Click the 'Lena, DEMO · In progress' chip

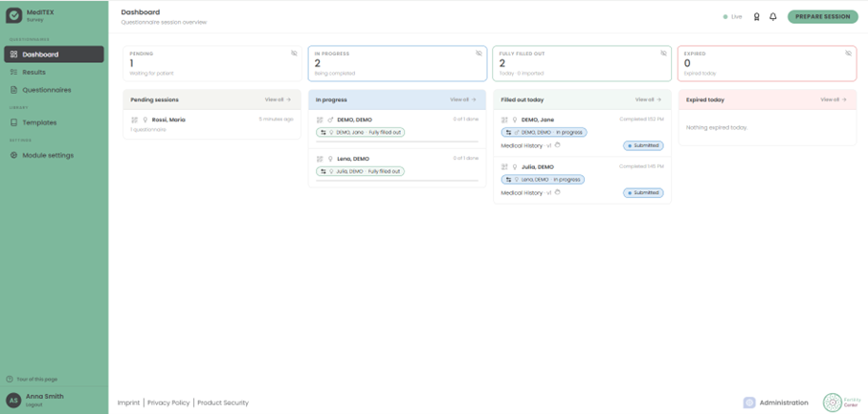[x=543, y=180]
